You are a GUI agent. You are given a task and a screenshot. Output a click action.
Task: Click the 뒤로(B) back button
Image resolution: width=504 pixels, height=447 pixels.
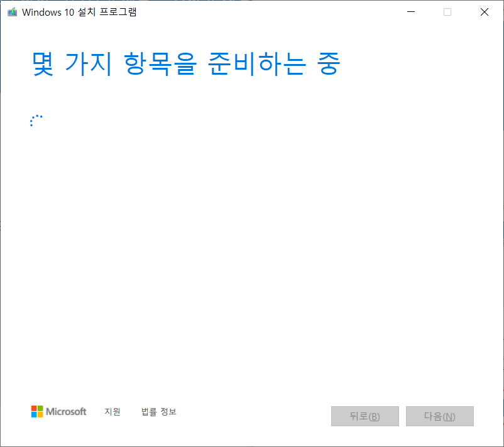click(364, 416)
